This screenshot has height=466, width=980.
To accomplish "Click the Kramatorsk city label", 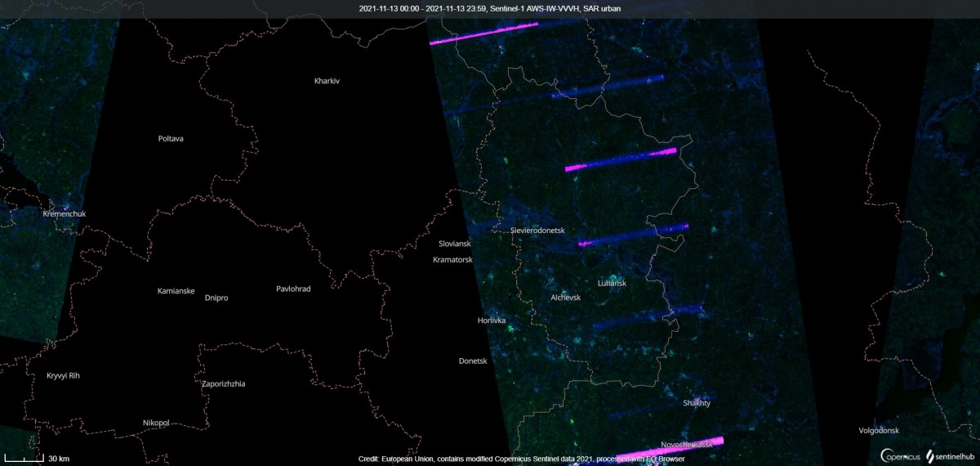I will pyautogui.click(x=452, y=260).
